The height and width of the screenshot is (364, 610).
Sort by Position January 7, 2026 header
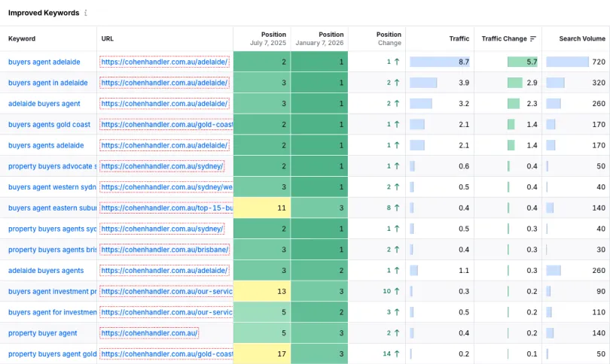coord(319,38)
